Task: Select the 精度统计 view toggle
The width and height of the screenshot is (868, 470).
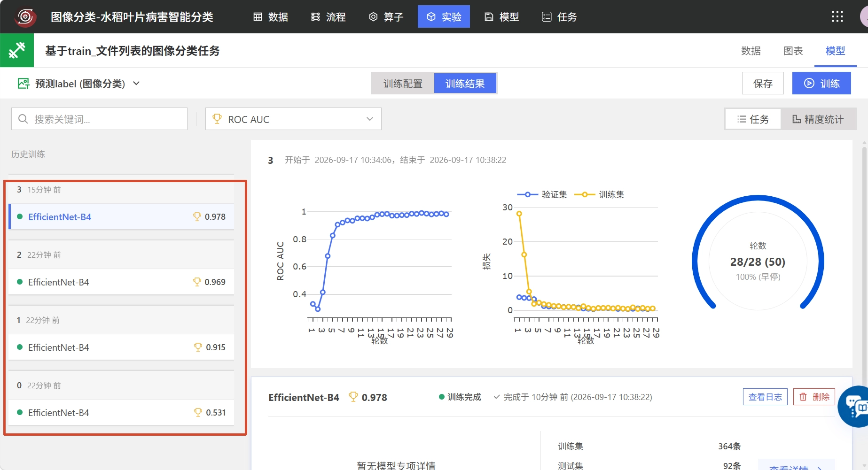Action: click(818, 119)
